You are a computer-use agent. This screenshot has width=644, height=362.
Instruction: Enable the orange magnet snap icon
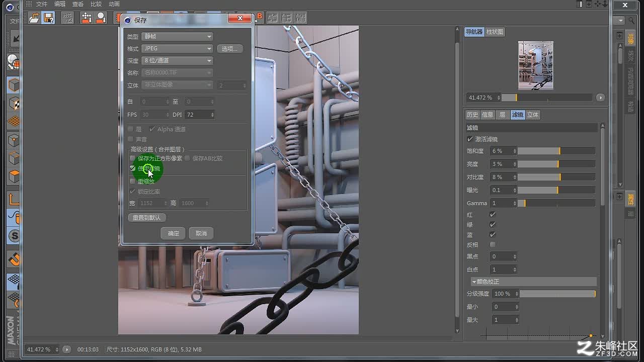pos(14,260)
